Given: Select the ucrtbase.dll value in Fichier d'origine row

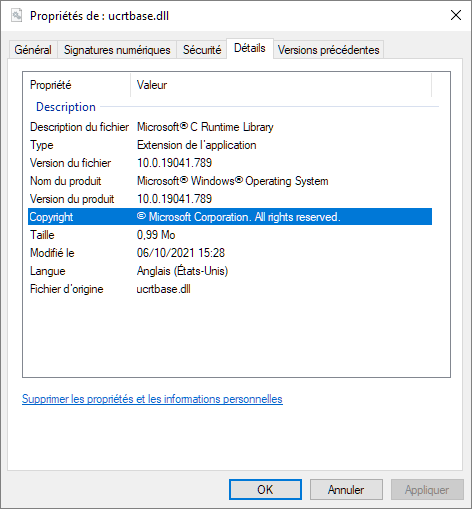Looking at the screenshot, I should tap(163, 289).
